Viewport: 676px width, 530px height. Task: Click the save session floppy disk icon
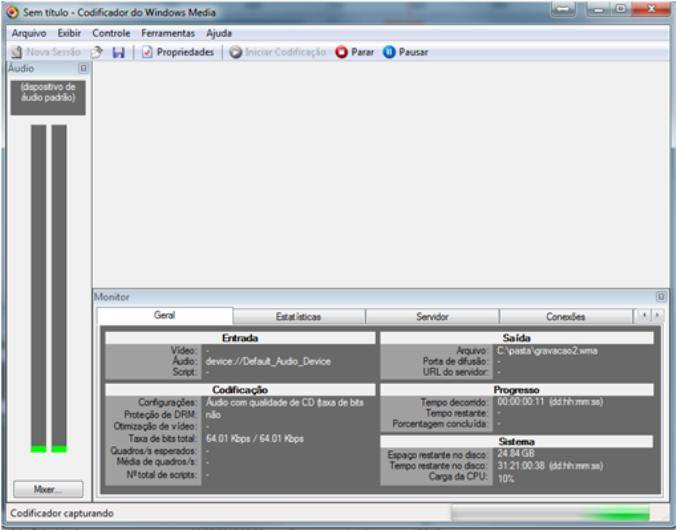pos(118,52)
